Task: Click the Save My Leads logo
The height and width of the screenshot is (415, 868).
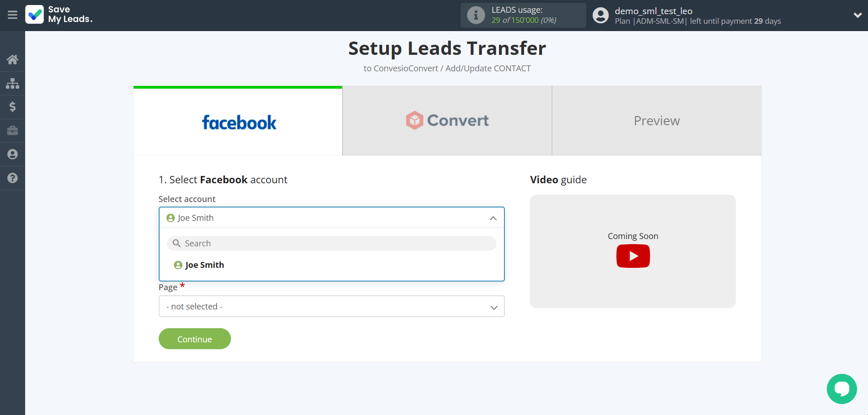Action: coord(59,15)
